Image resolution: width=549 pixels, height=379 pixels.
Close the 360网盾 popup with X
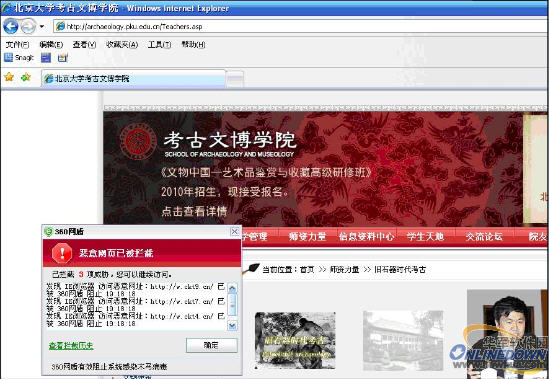click(235, 232)
